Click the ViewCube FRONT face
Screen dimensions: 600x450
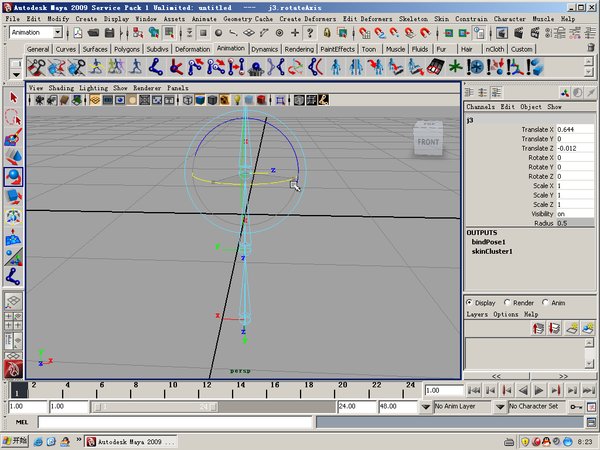click(427, 143)
